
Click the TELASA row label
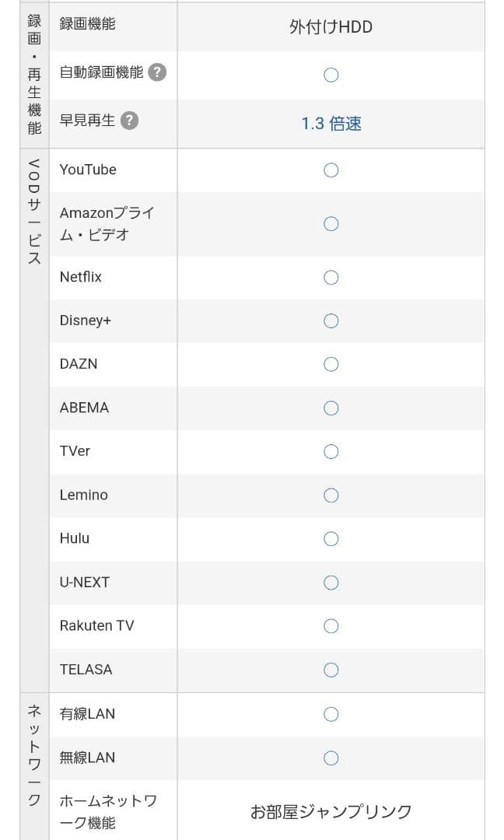pyautogui.click(x=86, y=669)
